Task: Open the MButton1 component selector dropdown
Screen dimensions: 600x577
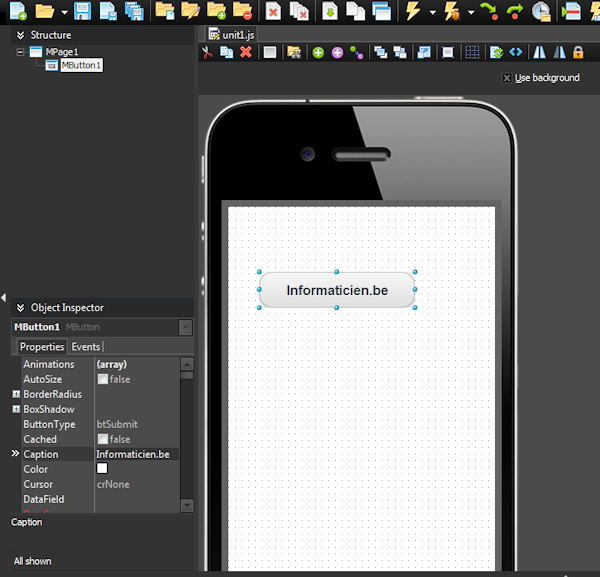Action: point(185,327)
